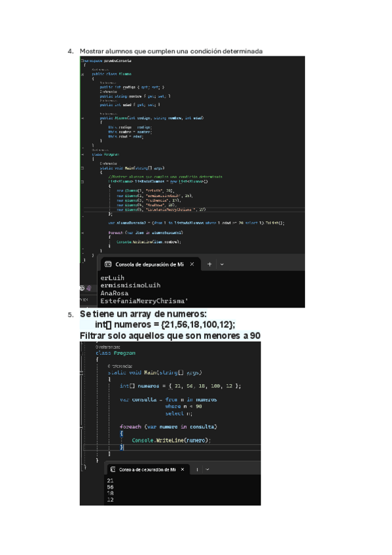This screenshot has height=555, width=392.
Task: Close the console tab above the 21 56 output
Action: click(183, 469)
